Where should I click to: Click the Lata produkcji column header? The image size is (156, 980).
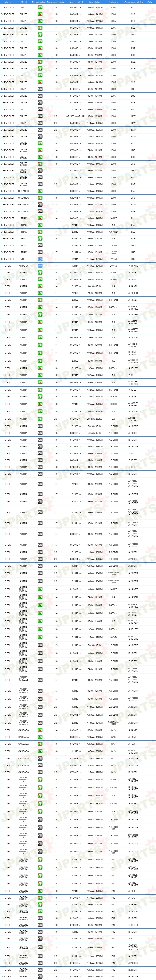(x=76, y=2)
